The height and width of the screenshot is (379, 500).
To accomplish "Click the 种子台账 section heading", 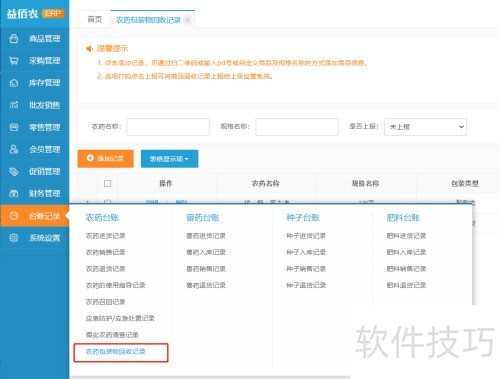I will (x=303, y=218).
